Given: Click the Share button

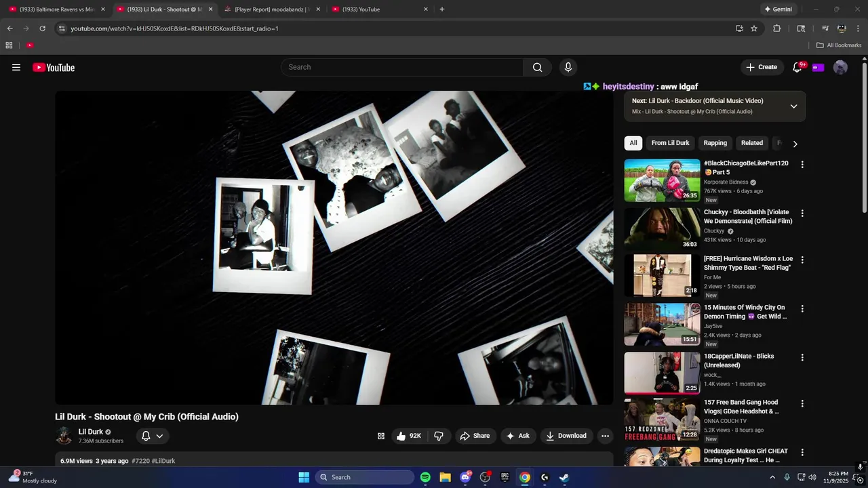Looking at the screenshot, I should 475,436.
